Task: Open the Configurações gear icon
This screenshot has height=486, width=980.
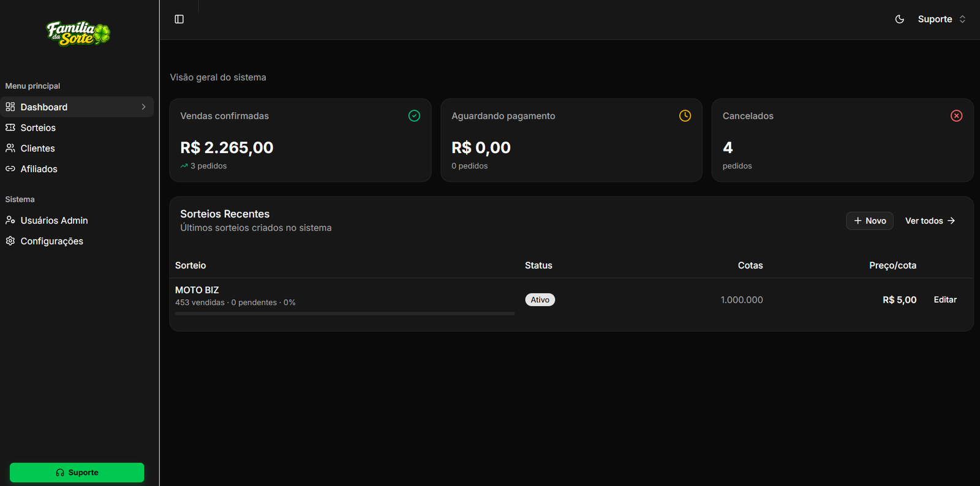Action: pyautogui.click(x=10, y=241)
